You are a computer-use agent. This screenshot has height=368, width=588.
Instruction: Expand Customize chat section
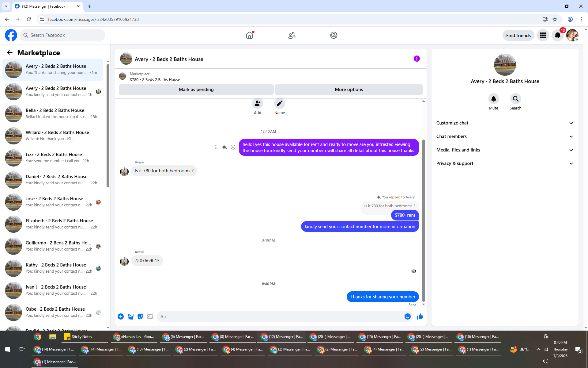coord(505,123)
